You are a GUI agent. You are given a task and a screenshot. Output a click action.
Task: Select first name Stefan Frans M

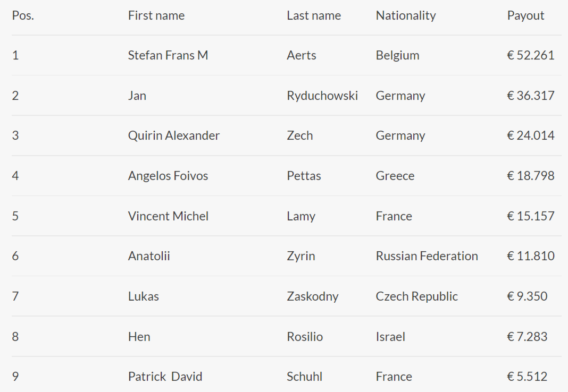point(168,55)
